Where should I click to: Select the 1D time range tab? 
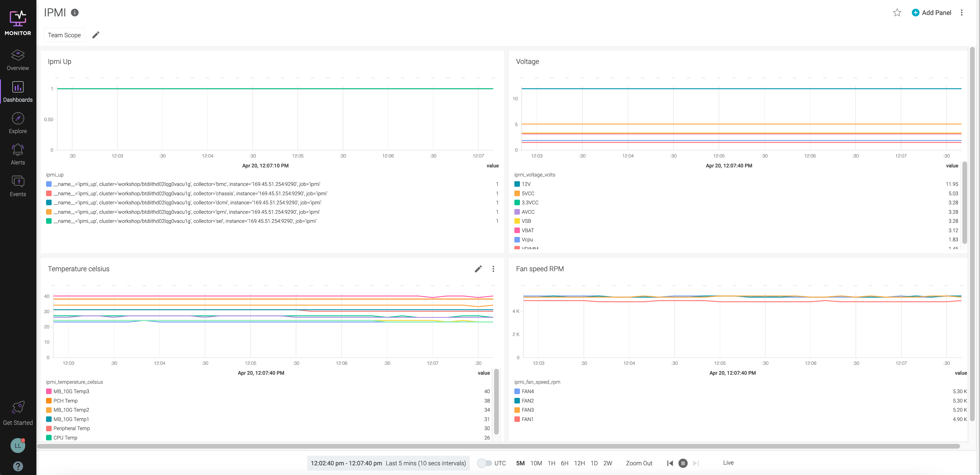click(x=594, y=463)
